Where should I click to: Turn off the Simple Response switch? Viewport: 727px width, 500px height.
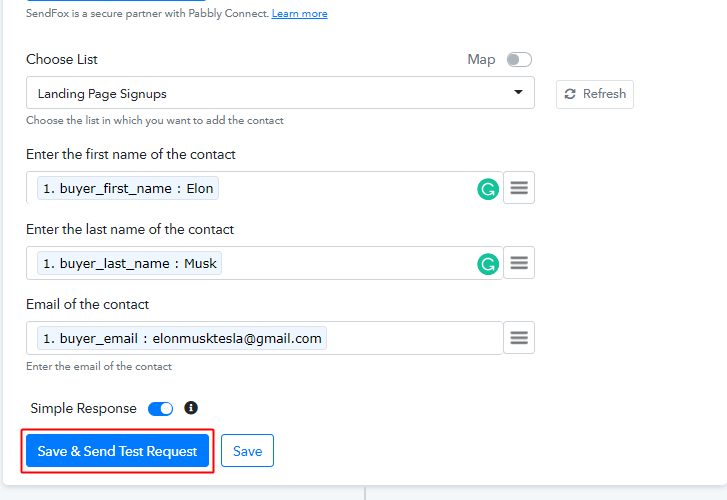(160, 408)
